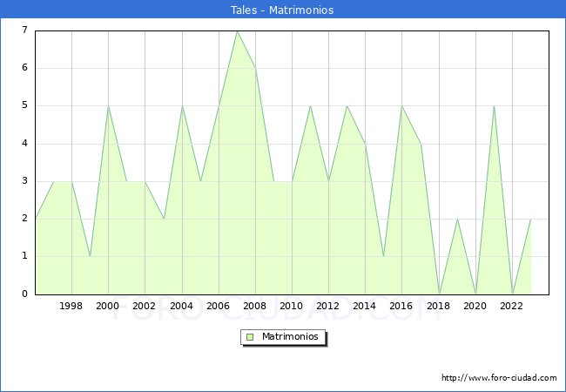This screenshot has width=566, height=392.
Task: Open the http://www.foro-ciudad.com link text
Action: point(499,378)
